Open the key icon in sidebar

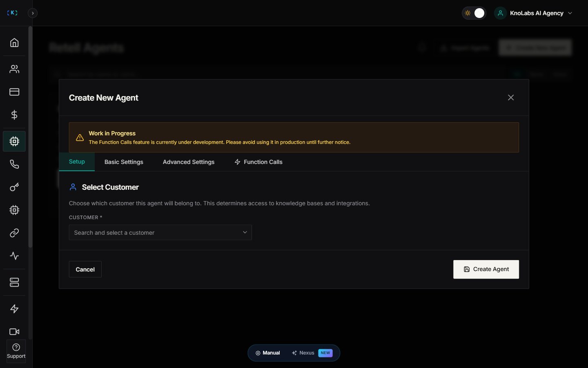point(14,187)
